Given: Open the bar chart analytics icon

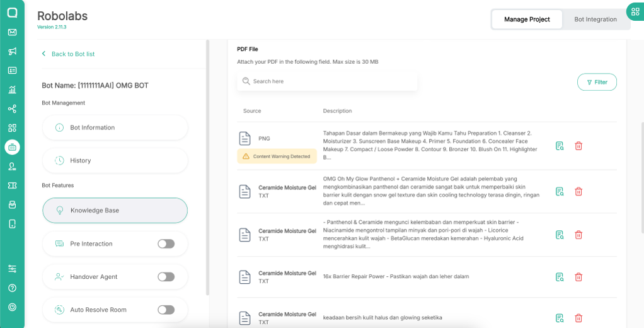Looking at the screenshot, I should [x=12, y=90].
